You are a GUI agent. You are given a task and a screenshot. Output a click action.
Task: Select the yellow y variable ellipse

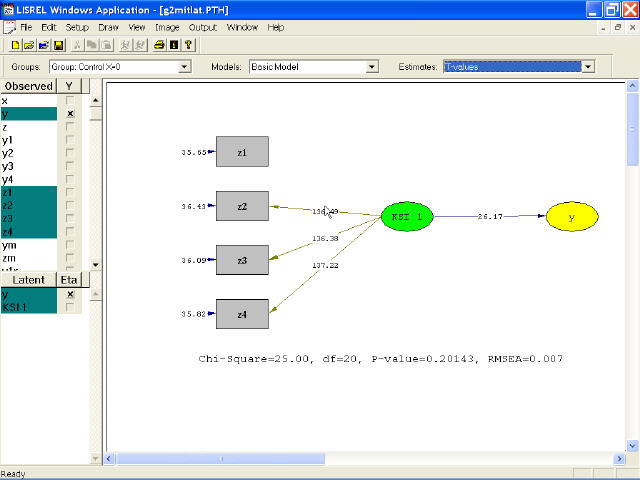tap(571, 216)
